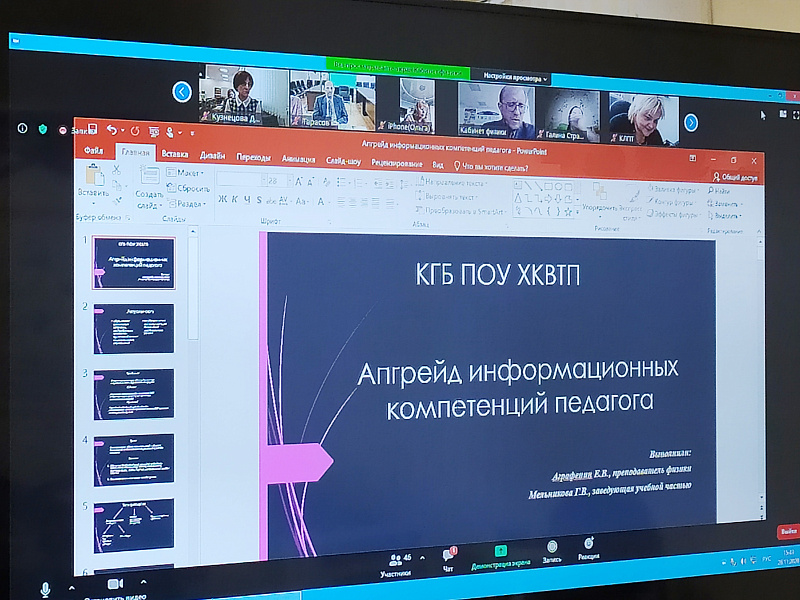Start slideshow from quick access toolbar icon
Viewport: 800px width, 600px height.
coord(153,132)
